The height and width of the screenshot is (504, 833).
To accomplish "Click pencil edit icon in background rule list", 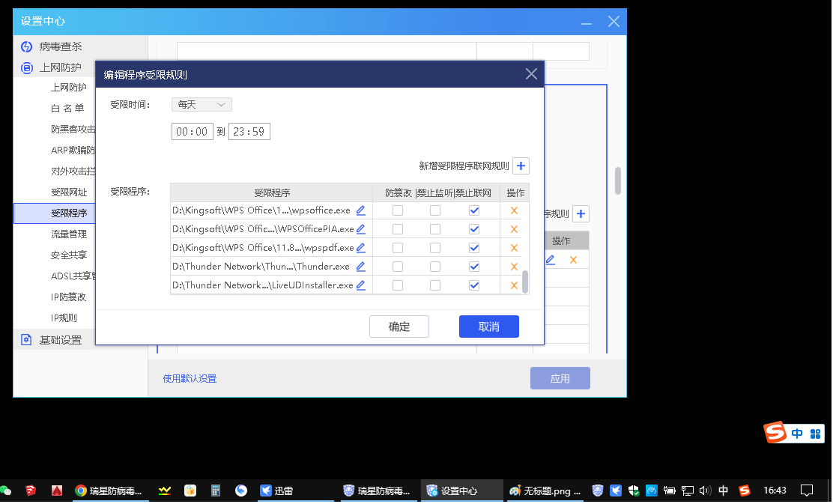I will click(551, 260).
